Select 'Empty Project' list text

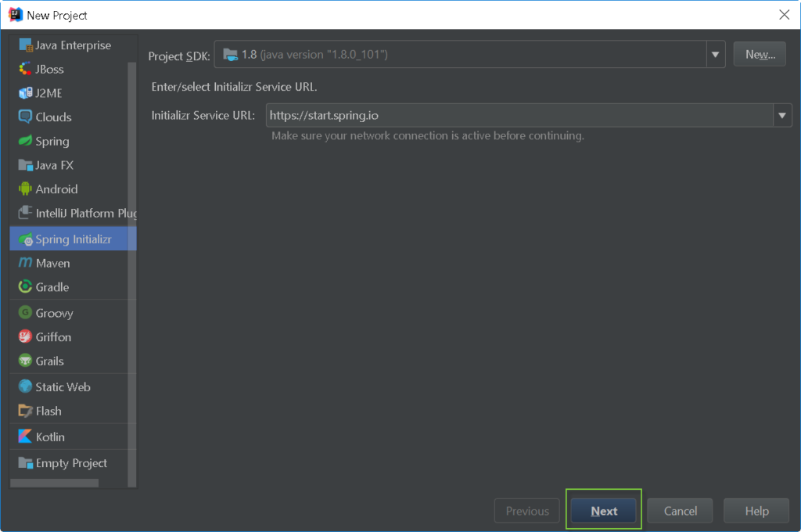[x=71, y=463]
